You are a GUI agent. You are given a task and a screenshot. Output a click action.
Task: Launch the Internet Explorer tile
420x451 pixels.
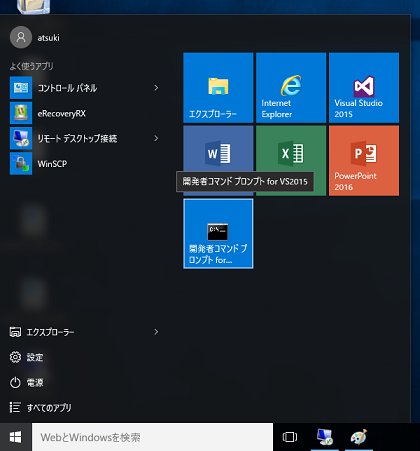(x=291, y=88)
